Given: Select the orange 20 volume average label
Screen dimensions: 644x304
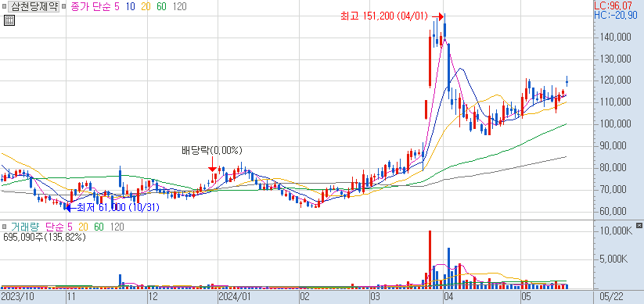Looking at the screenshot, I should [84, 227].
